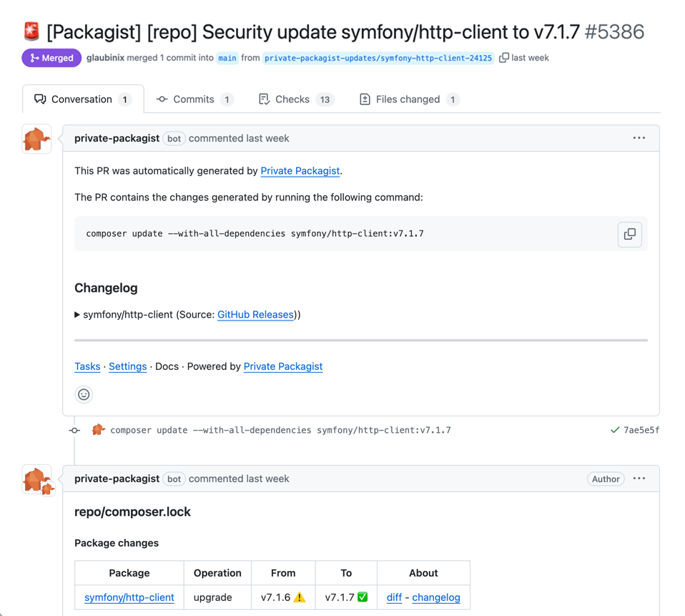
Task: Open the Settings link in comment footer
Action: (127, 366)
